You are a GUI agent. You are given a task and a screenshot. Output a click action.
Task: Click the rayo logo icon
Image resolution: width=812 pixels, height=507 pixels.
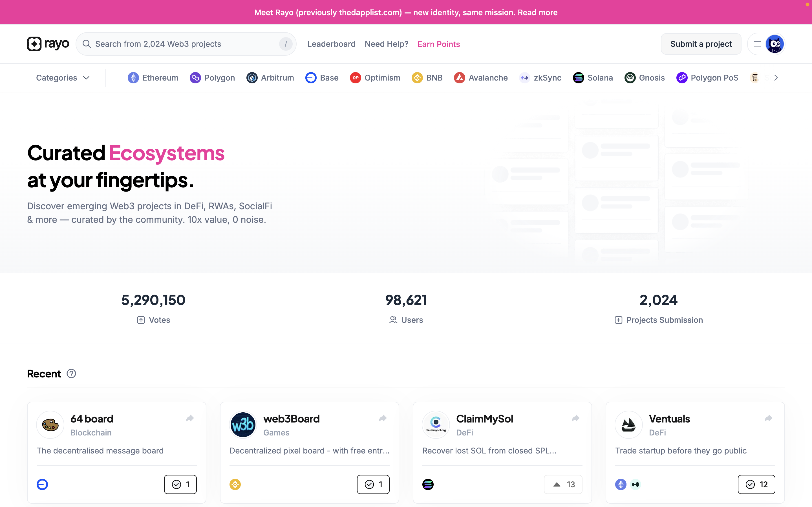click(34, 44)
